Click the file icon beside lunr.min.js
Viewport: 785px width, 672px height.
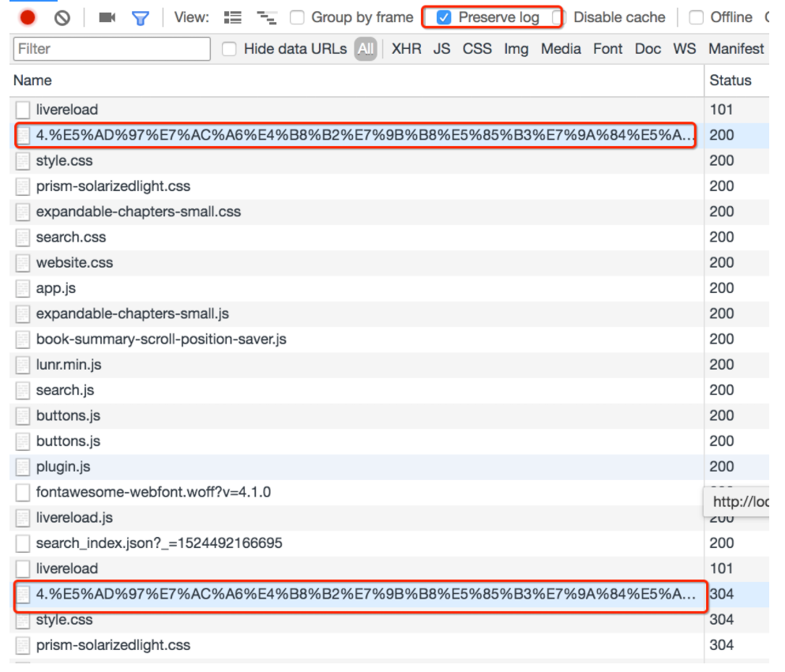23,365
